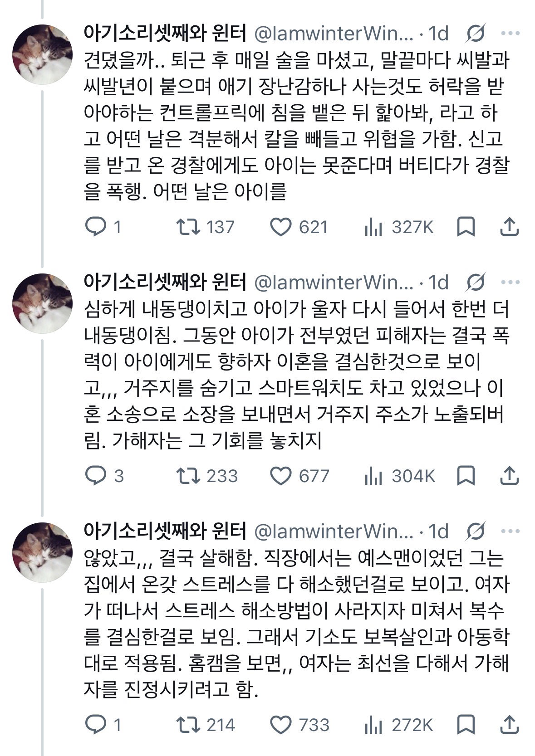Bookmark the tweet with 304K views
The width and height of the screenshot is (535, 756).
point(466,476)
